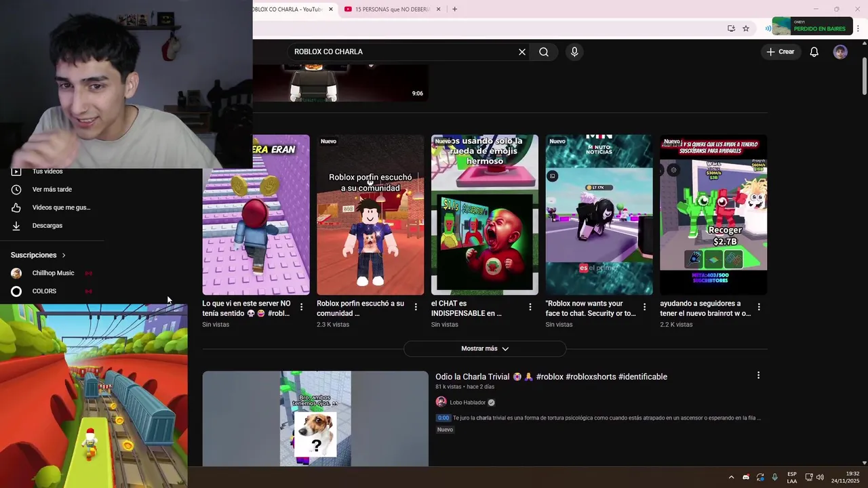868x488 pixels.
Task: Click the scrollbar up arrow
Action: [x=865, y=43]
